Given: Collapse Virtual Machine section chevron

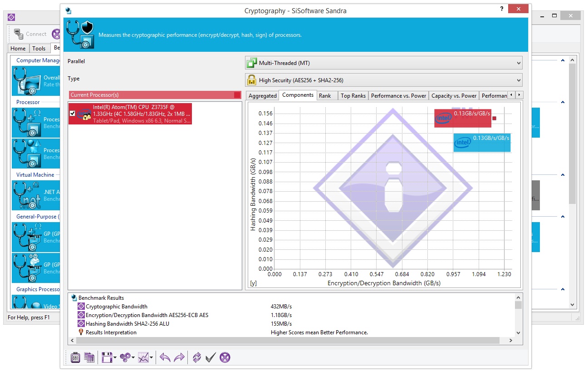Looking at the screenshot, I should pyautogui.click(x=563, y=175).
